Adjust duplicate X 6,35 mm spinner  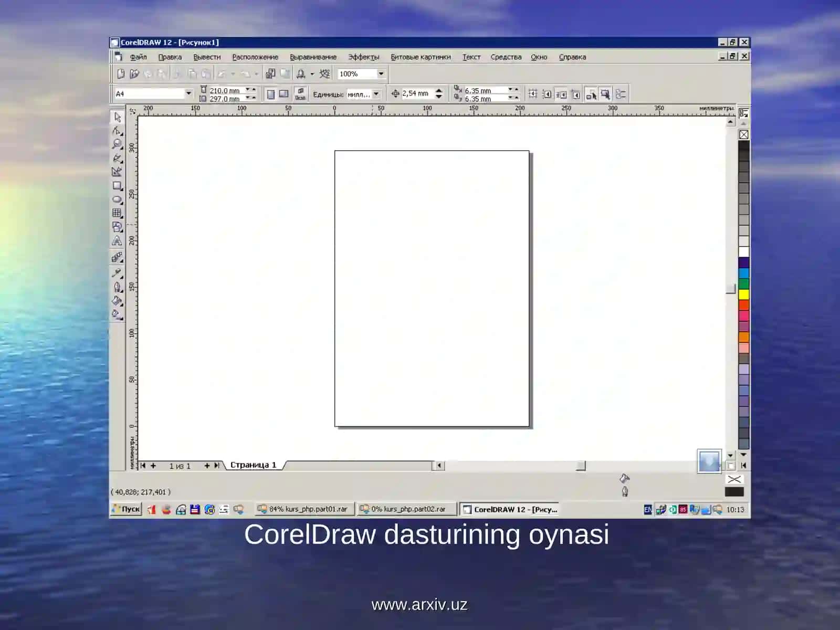click(513, 90)
